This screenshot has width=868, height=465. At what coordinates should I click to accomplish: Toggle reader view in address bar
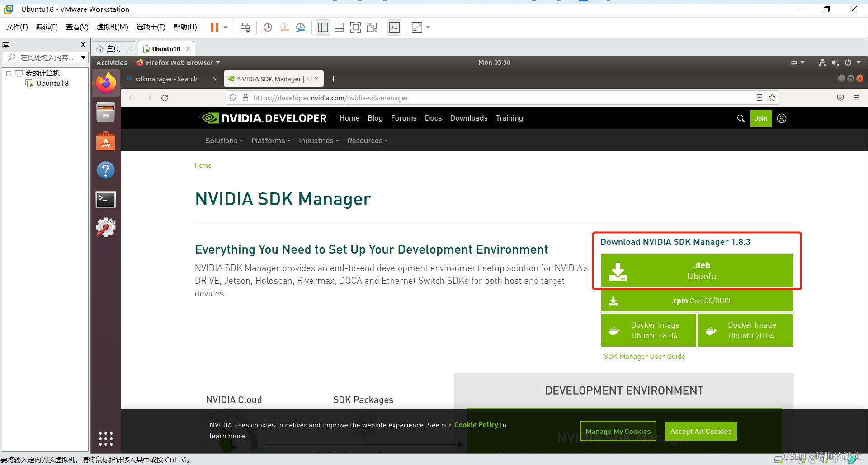759,98
